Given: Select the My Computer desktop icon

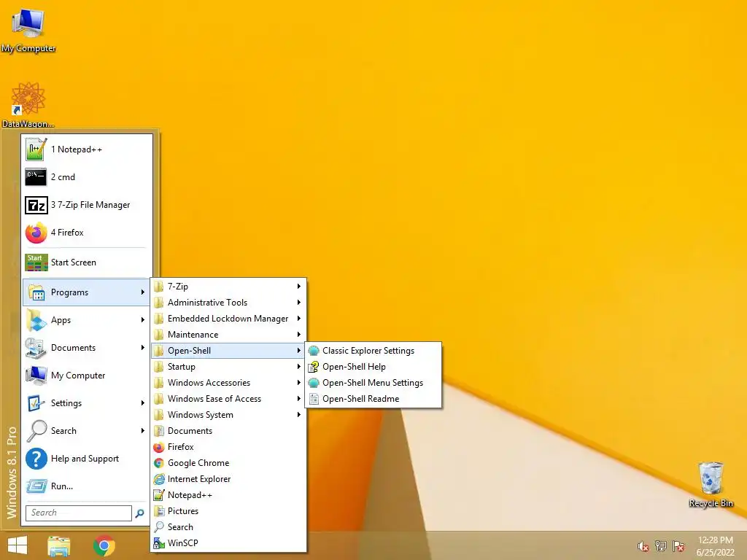Looking at the screenshot, I should [28, 30].
